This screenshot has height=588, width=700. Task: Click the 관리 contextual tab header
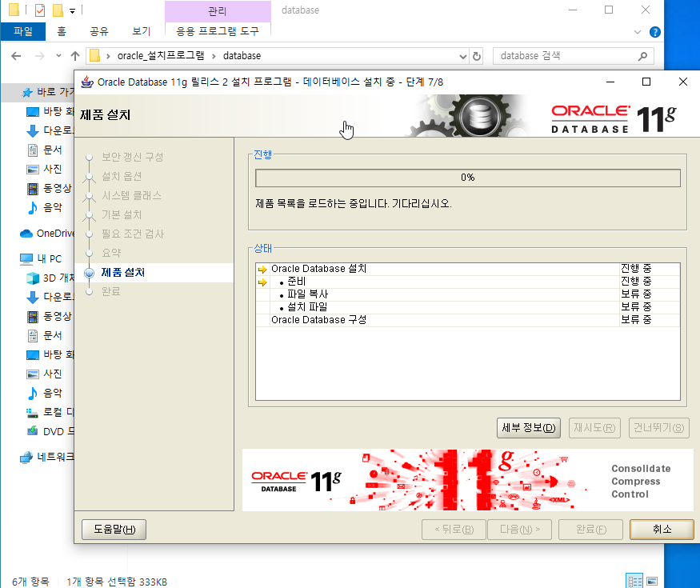[218, 11]
